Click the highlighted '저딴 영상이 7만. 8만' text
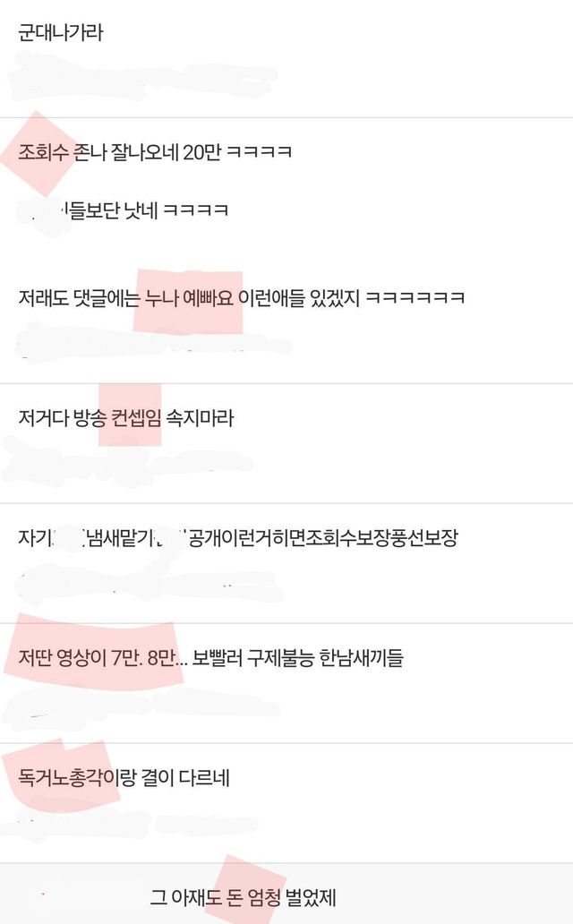 [98, 657]
